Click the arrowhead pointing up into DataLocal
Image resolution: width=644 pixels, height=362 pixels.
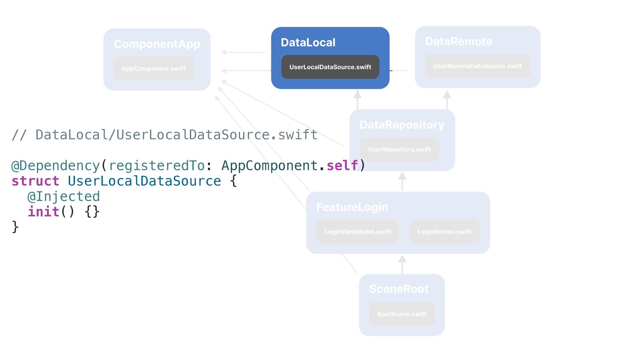(358, 95)
